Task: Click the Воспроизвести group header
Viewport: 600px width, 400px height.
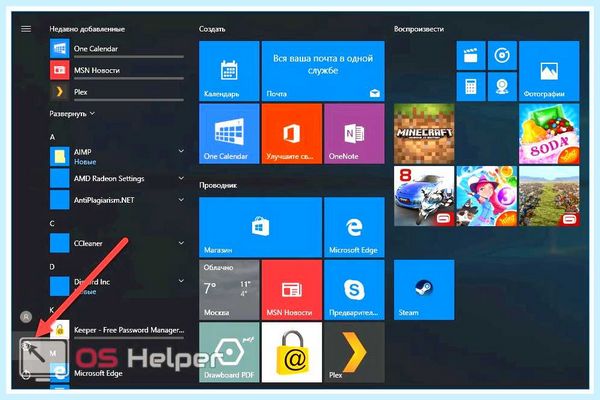Action: 419,29
